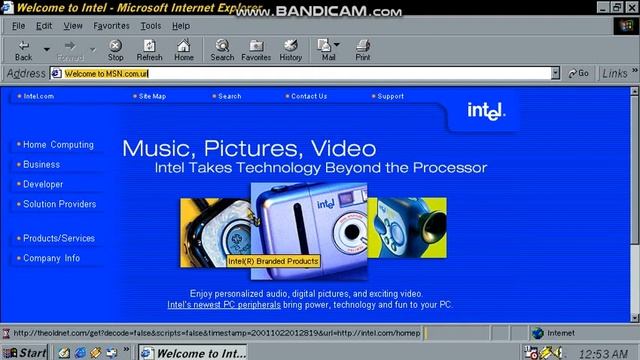Click the status bar URL text
Image resolution: width=640 pixels, height=360 pixels.
[216, 333]
